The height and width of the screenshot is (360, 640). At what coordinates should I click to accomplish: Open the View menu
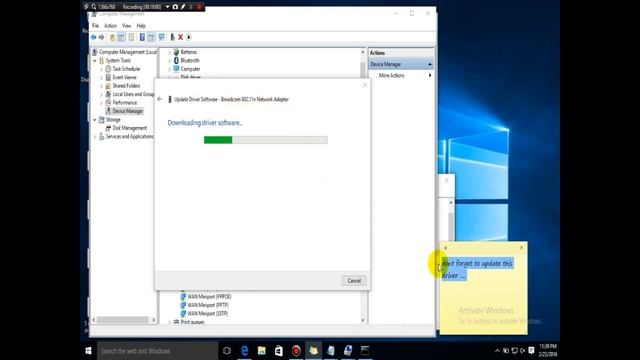(127, 26)
